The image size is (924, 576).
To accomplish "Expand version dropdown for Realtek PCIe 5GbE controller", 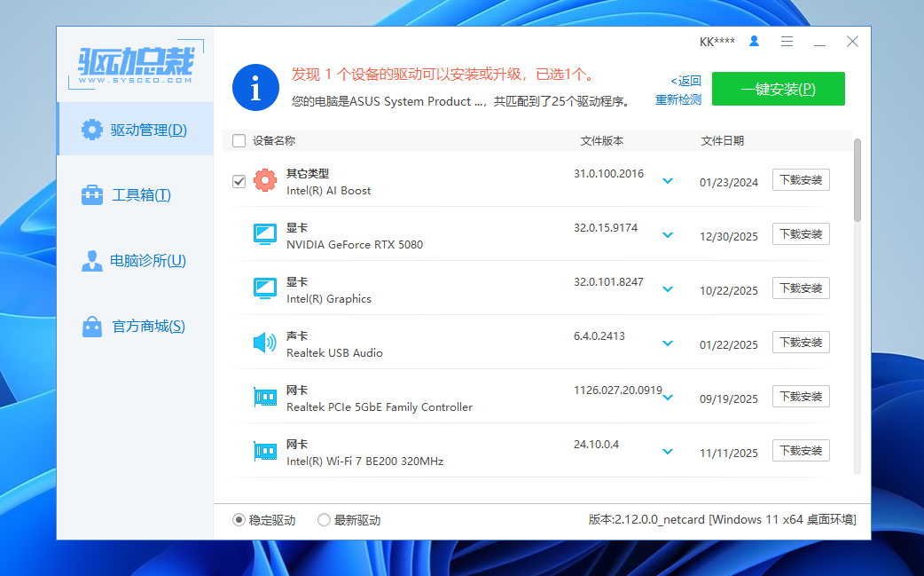I will 668,398.
